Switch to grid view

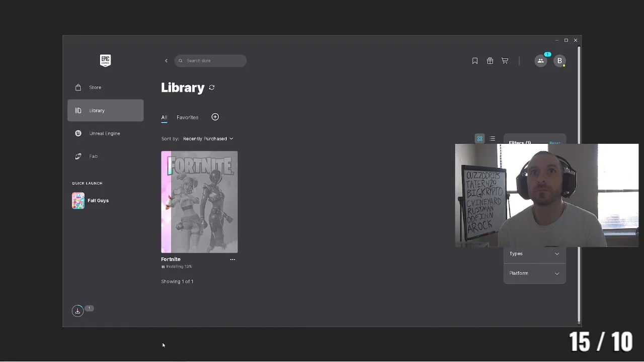click(480, 139)
